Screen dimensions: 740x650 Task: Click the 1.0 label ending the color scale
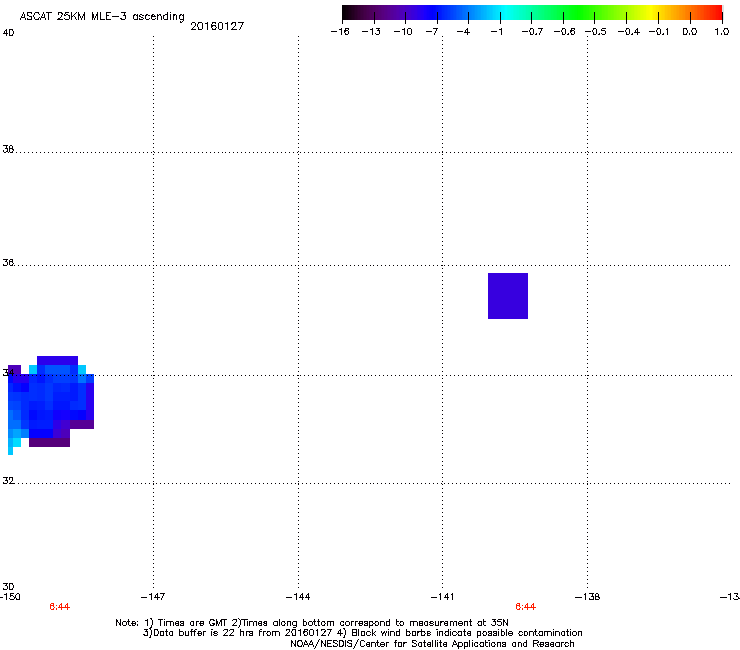pos(722,32)
